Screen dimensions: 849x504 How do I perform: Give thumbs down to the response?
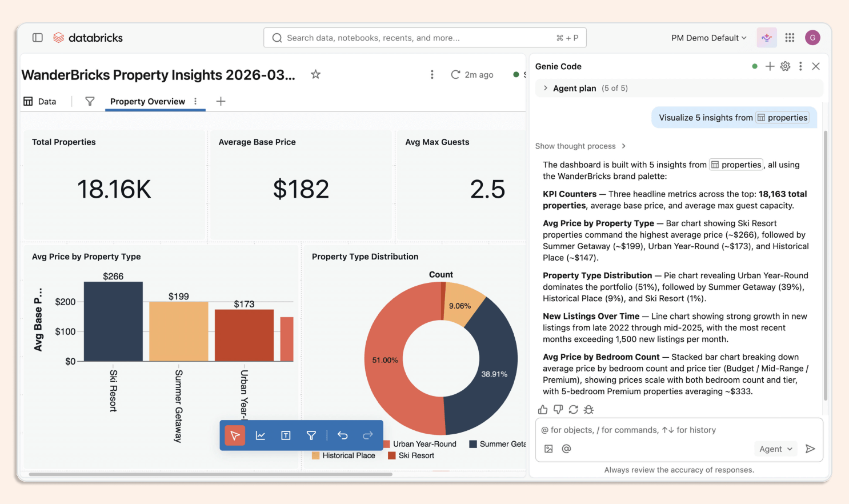point(558,410)
